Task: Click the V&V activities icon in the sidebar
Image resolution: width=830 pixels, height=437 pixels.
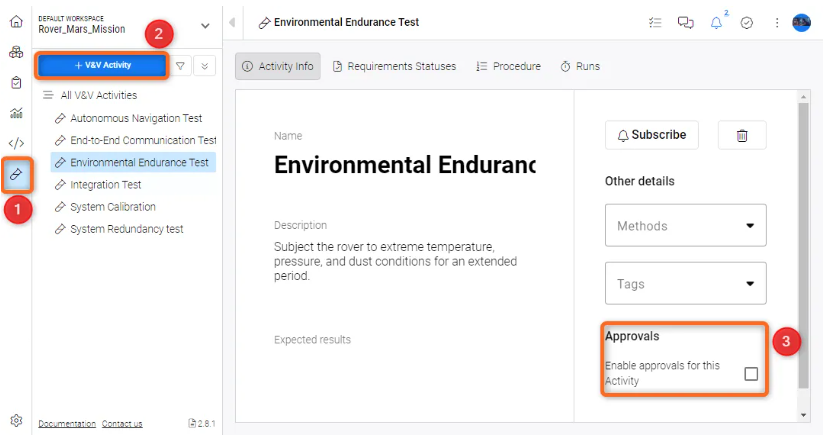Action: coord(16,174)
